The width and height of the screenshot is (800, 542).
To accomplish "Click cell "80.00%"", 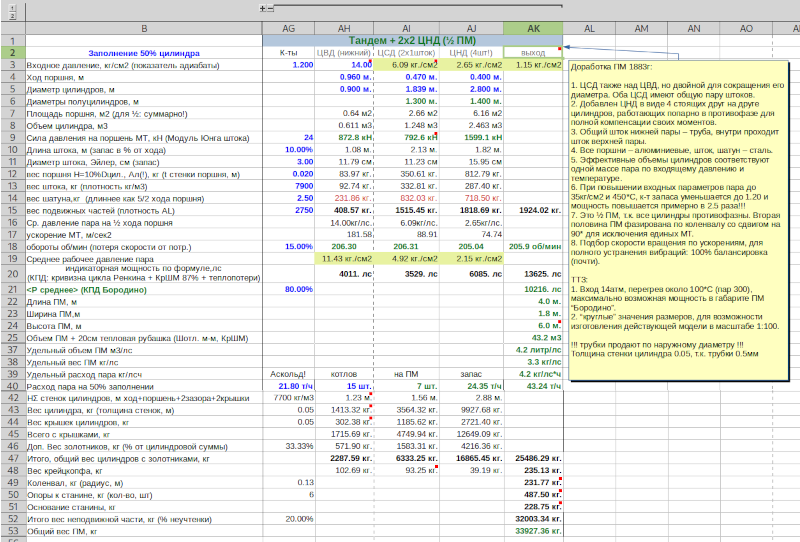I will click(288, 289).
